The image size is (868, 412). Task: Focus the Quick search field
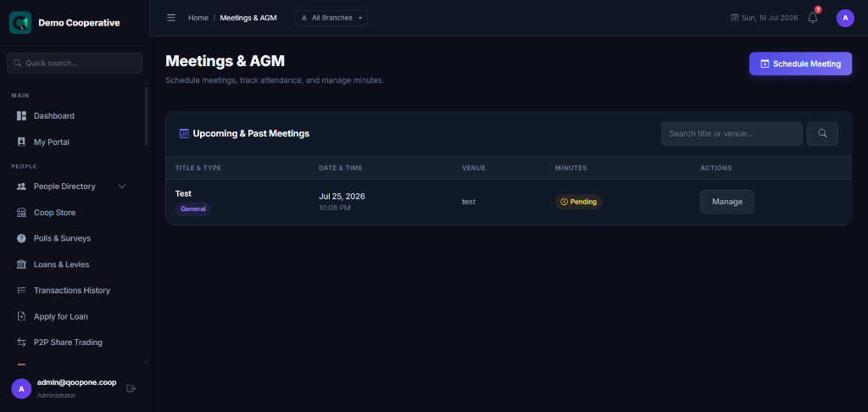[75, 63]
